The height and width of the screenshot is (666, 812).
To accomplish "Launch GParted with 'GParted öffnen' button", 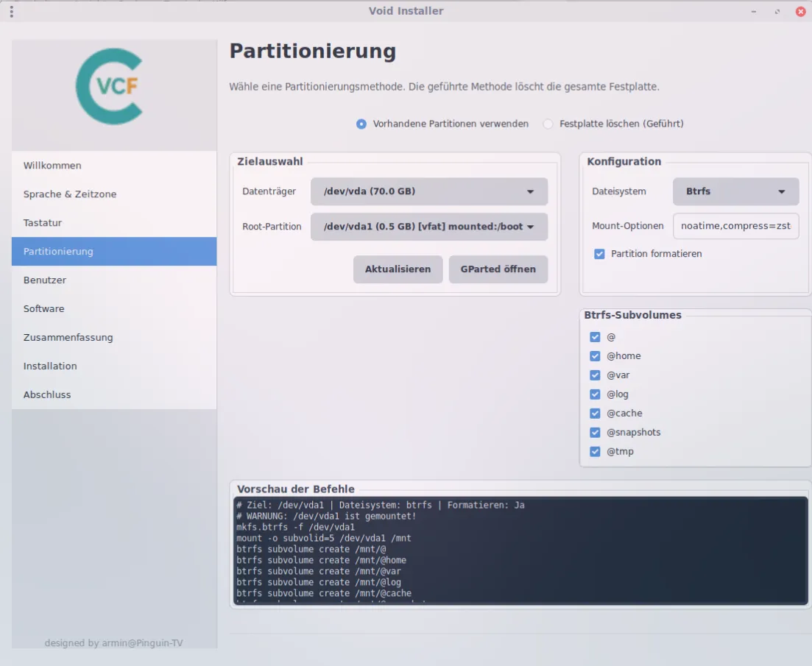I will 498,269.
